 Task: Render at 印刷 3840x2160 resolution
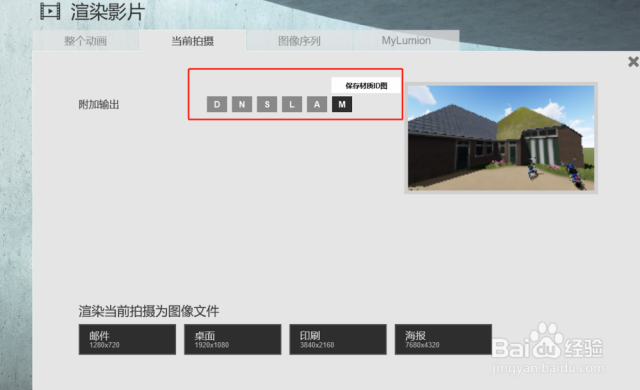click(338, 339)
